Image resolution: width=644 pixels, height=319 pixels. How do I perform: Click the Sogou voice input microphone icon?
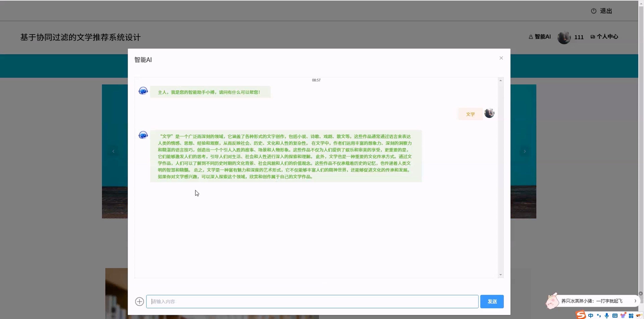(x=607, y=315)
